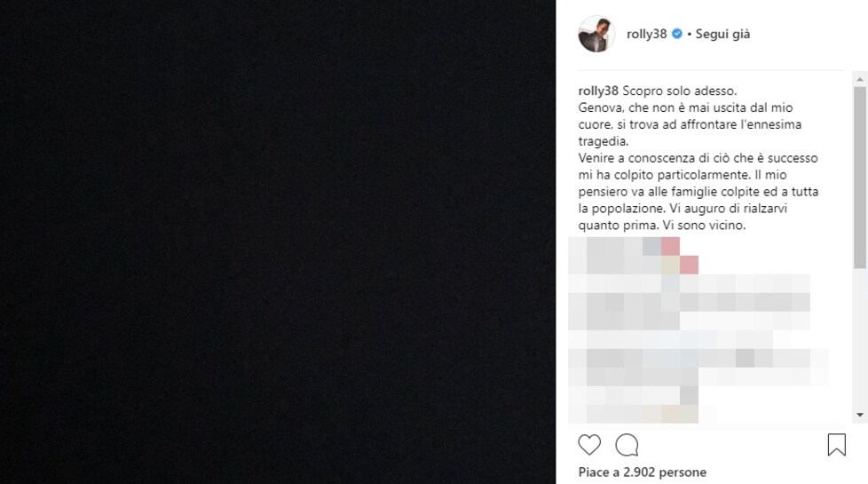View likers via "Piace a 2.902 persone"

tap(643, 472)
